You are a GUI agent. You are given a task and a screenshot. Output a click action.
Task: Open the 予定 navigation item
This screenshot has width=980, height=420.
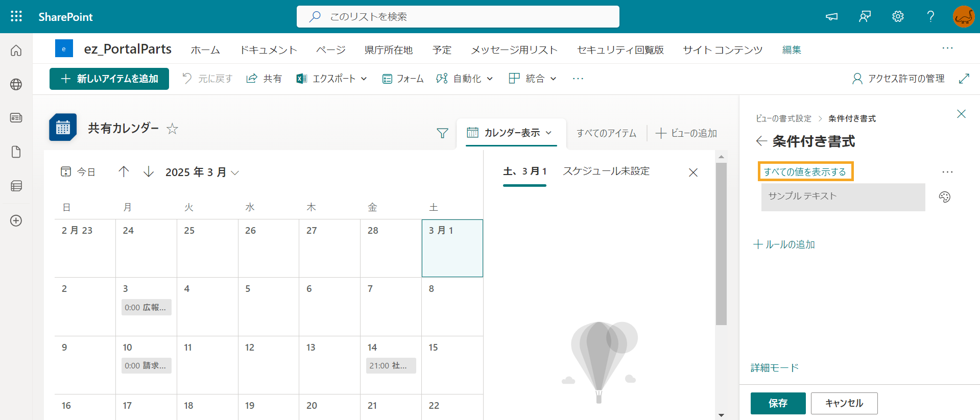point(442,50)
